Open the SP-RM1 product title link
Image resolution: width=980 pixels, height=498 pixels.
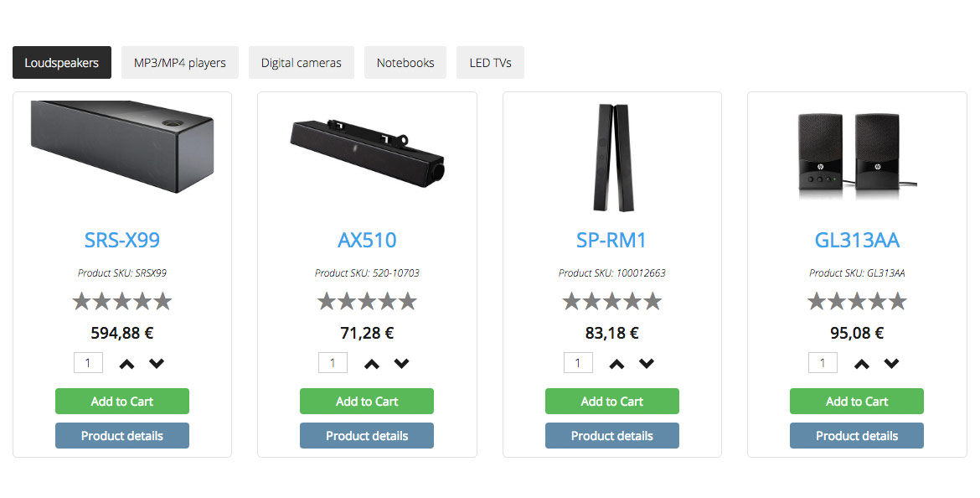point(612,241)
